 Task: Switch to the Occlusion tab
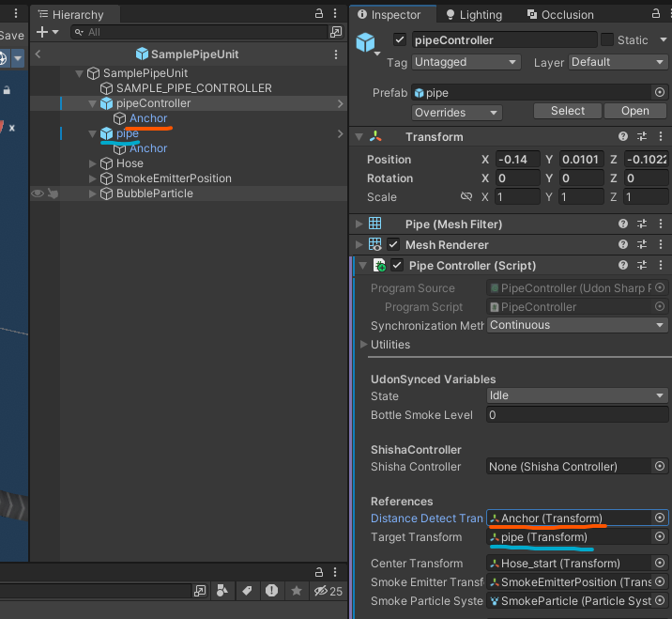[x=560, y=15]
